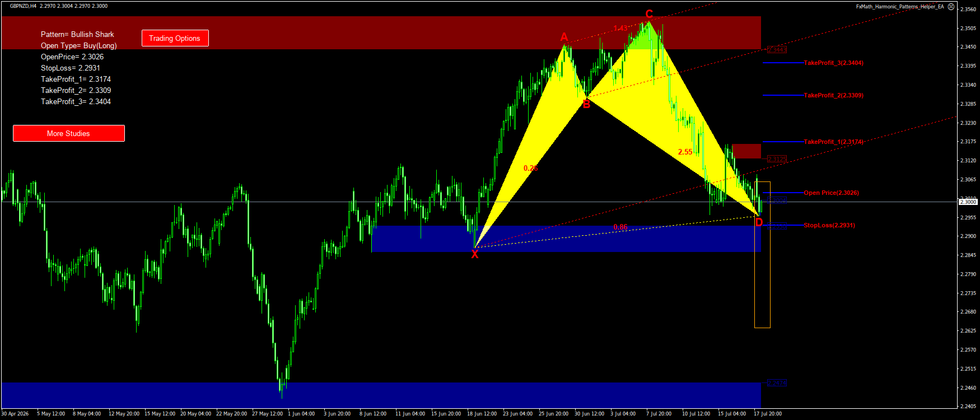Click pattern point label B
Screen dimensions: 980x420
click(x=586, y=104)
